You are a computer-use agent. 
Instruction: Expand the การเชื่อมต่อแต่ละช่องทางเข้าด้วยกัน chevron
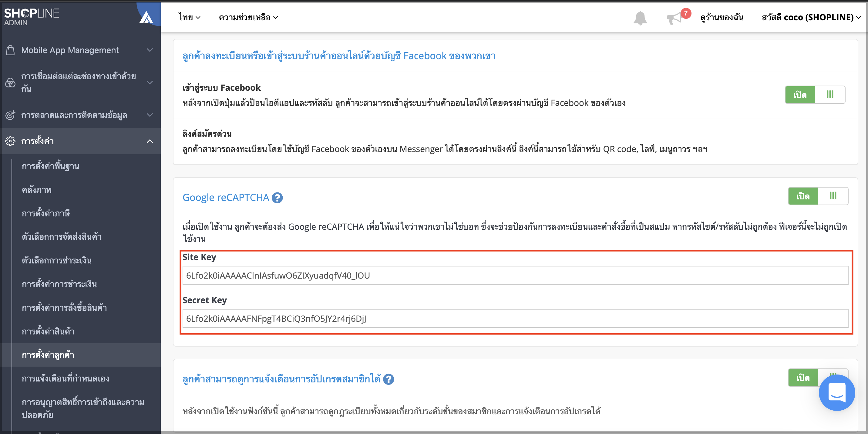point(150,82)
